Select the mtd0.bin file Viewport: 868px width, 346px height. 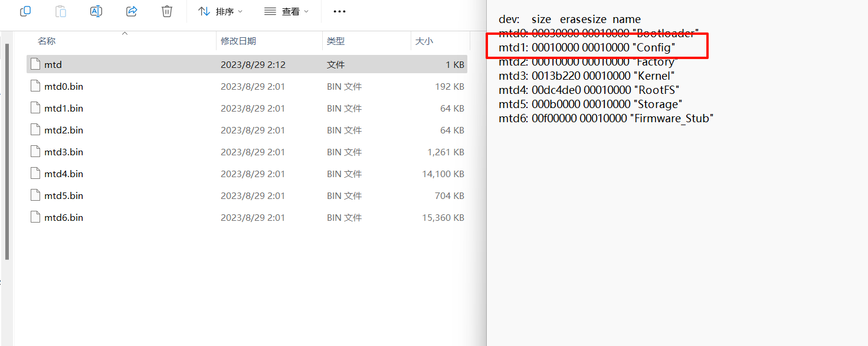click(247, 86)
